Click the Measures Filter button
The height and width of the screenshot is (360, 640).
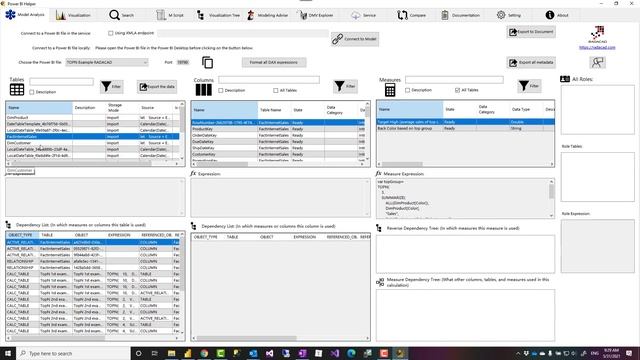[x=529, y=86]
